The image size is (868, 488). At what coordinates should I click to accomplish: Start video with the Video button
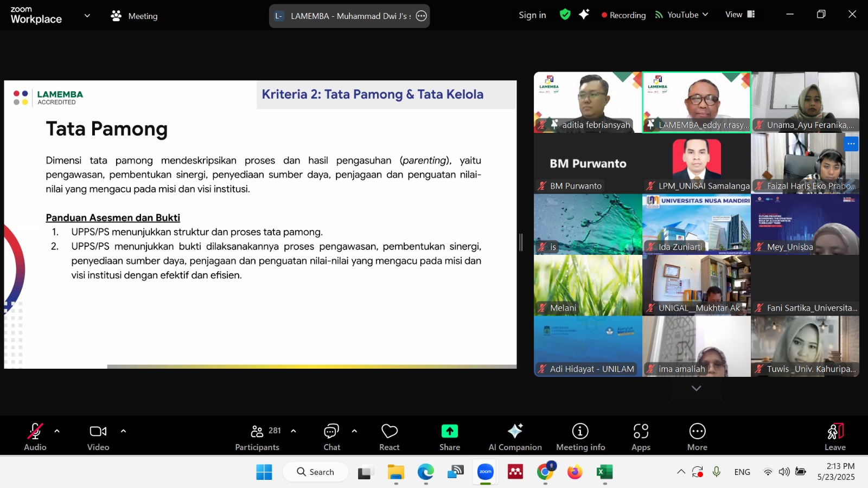point(98,436)
